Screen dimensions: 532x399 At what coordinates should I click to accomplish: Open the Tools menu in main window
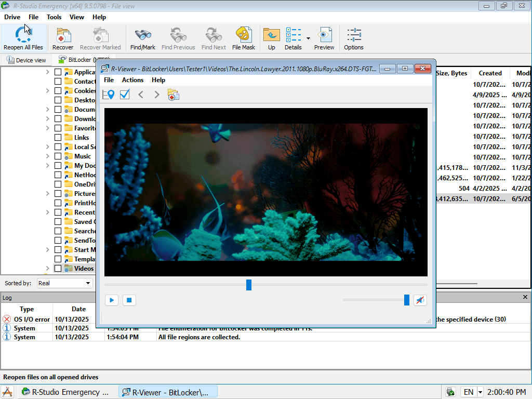tap(54, 17)
